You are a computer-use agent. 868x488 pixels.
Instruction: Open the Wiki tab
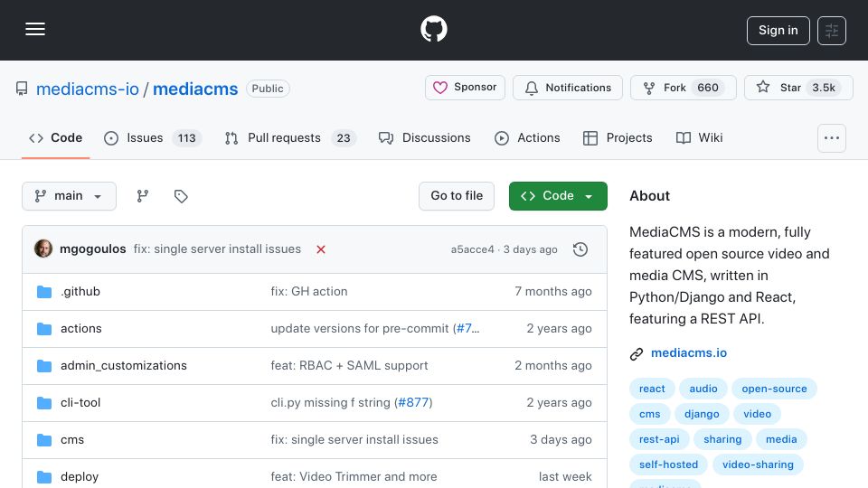pyautogui.click(x=700, y=137)
